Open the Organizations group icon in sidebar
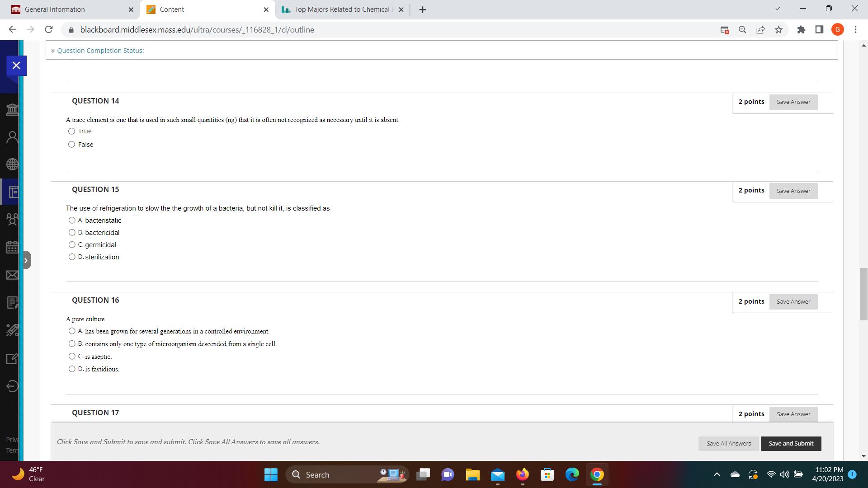This screenshot has width=868, height=488. click(12, 220)
